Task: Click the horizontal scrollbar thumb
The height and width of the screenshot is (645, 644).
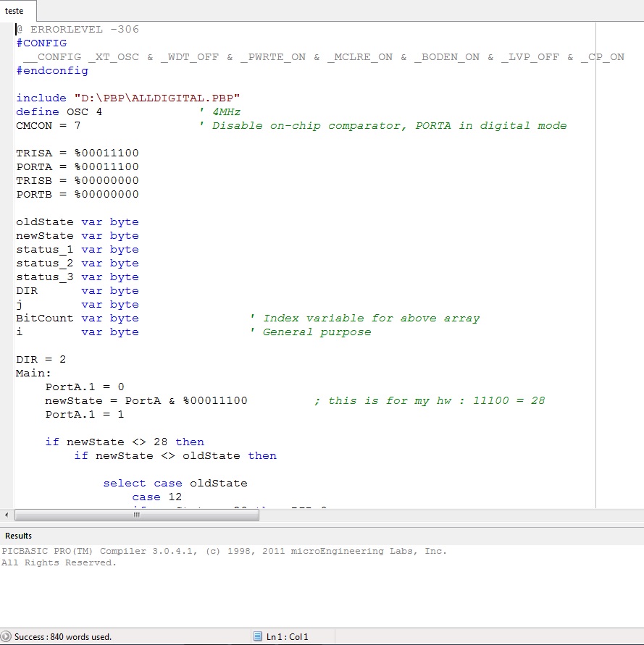Action: (x=135, y=515)
